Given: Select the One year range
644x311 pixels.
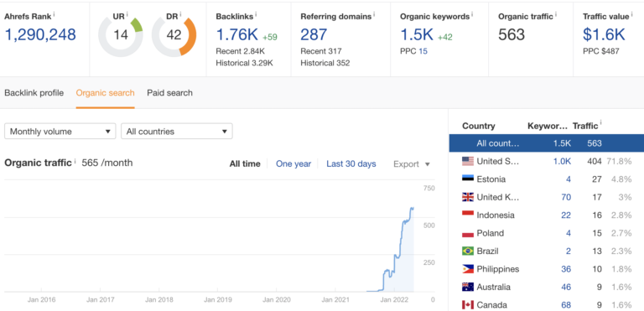Looking at the screenshot, I should (293, 164).
